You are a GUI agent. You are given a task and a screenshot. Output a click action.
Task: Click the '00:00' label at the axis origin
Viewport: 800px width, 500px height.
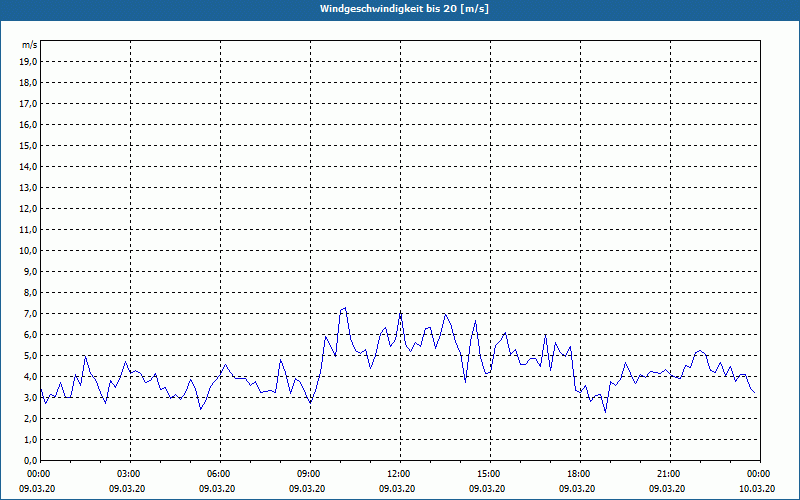tap(40, 474)
